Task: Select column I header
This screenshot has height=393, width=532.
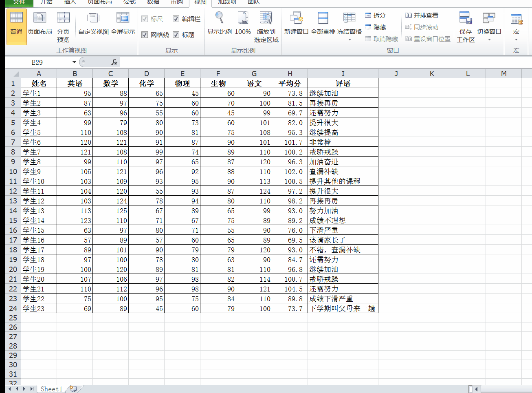Action: (x=343, y=74)
